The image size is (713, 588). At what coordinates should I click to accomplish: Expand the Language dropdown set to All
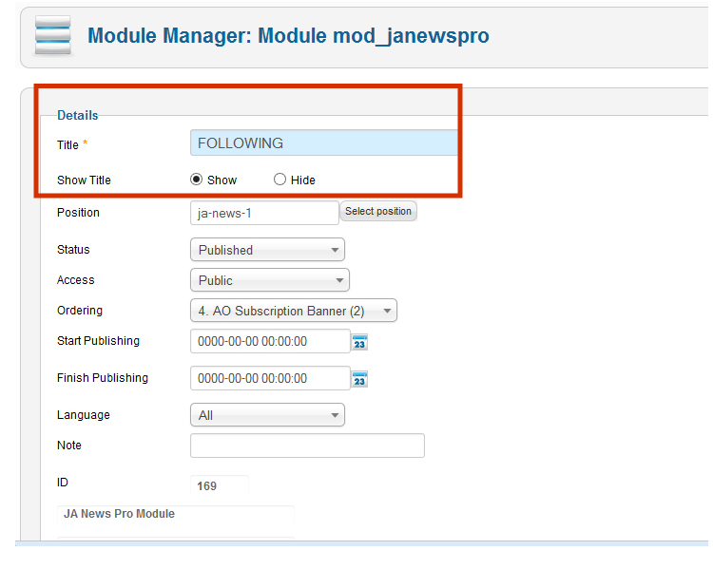click(x=267, y=415)
